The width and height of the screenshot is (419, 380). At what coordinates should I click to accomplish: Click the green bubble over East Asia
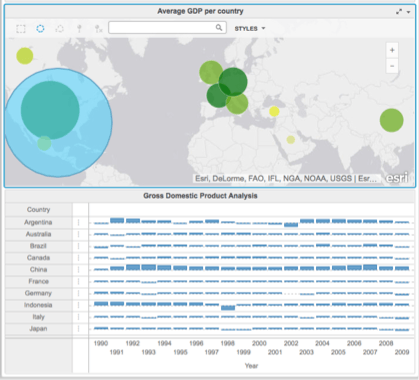392,120
